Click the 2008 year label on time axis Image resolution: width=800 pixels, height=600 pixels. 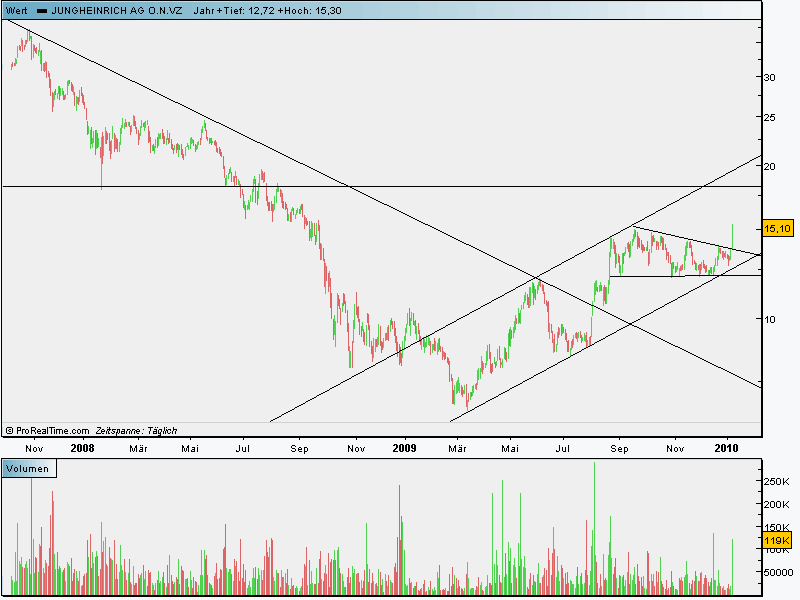tap(83, 448)
